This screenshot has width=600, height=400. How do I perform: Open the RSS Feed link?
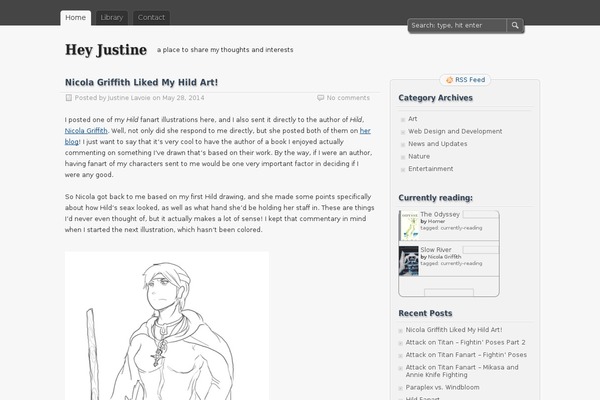tap(470, 80)
